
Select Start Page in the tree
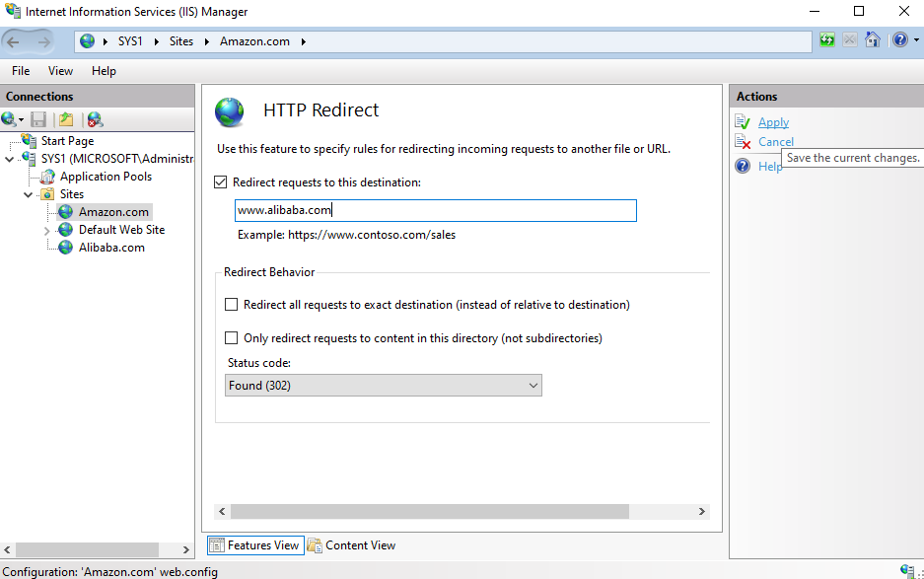tap(67, 141)
